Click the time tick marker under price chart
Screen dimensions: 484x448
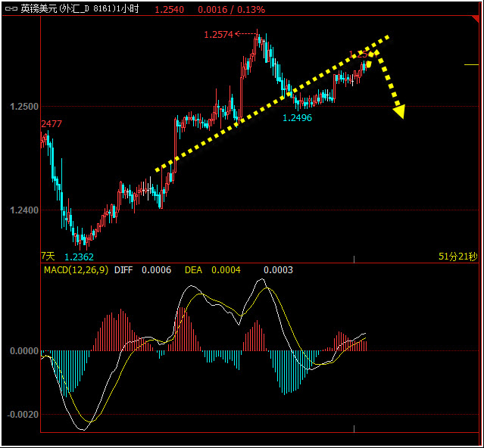click(354, 259)
